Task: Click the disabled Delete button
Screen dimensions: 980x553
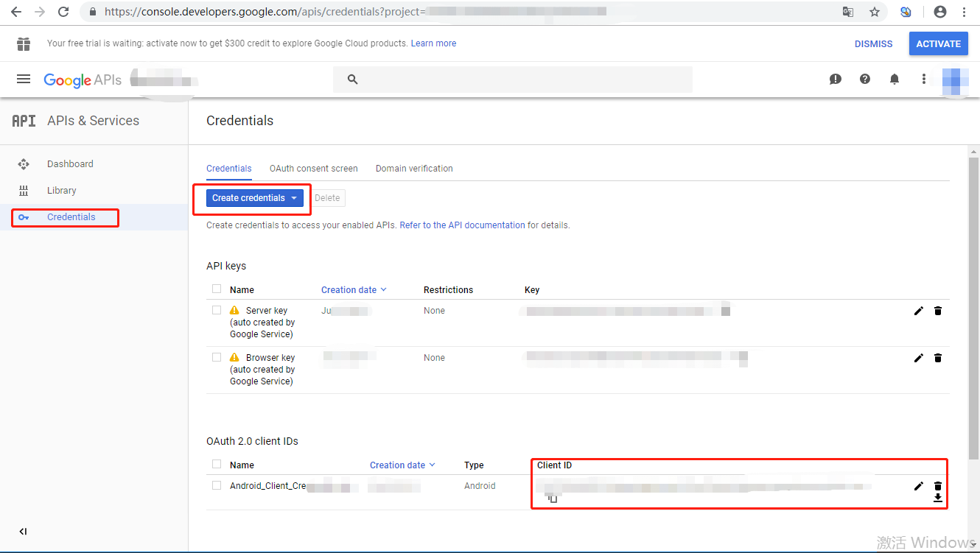Action: point(328,198)
